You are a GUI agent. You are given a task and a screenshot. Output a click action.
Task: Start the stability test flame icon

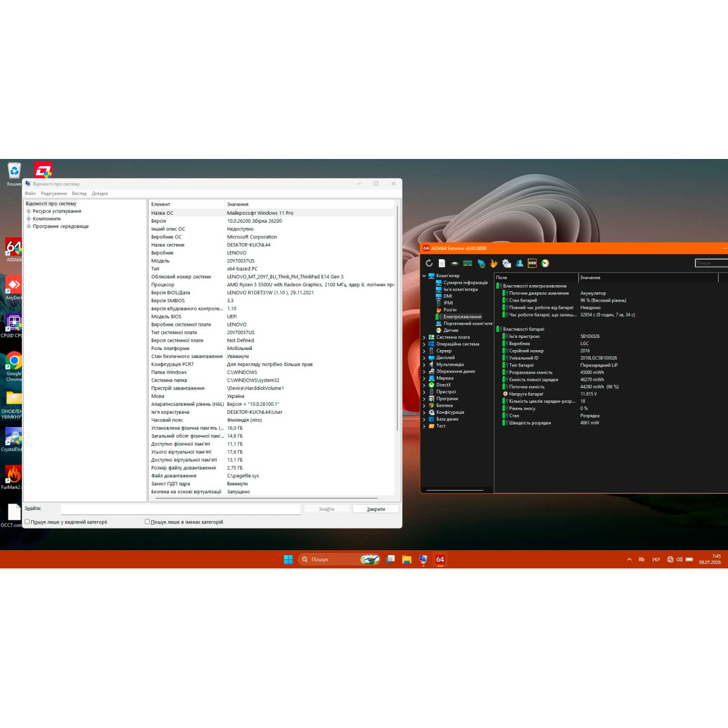pyautogui.click(x=494, y=263)
